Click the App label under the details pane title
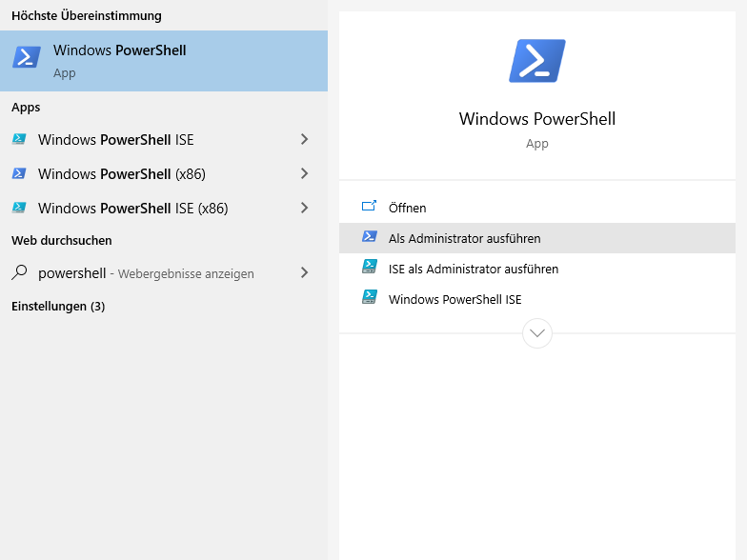The width and height of the screenshot is (747, 560). tap(537, 143)
